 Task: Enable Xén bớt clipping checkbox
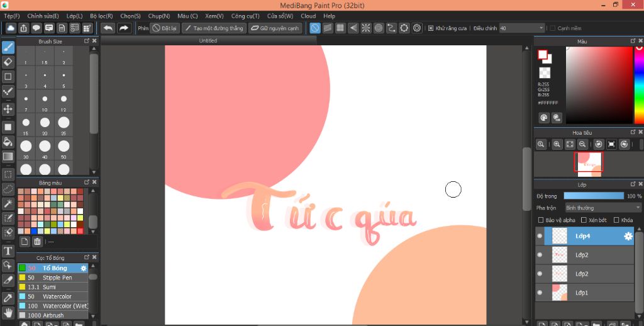584,220
